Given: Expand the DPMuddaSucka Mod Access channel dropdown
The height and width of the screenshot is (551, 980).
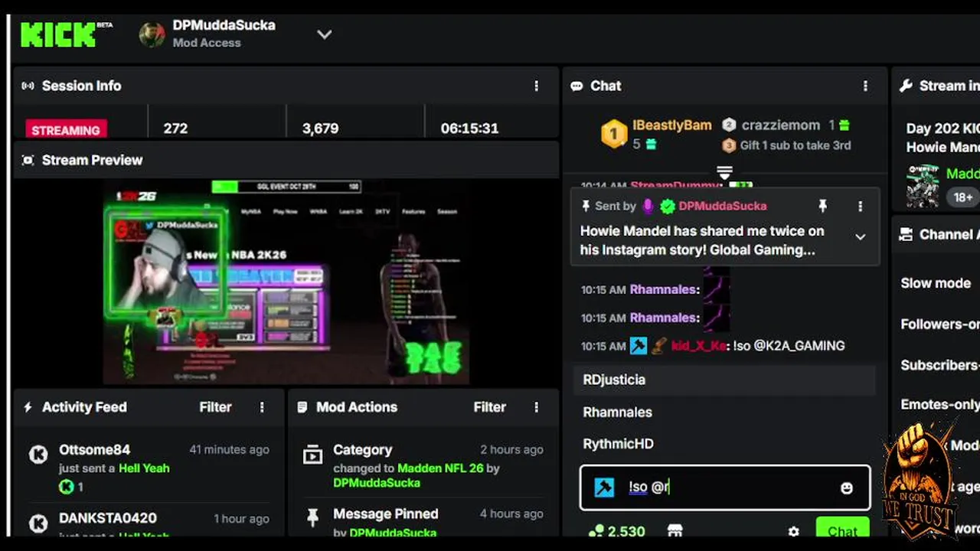Looking at the screenshot, I should [325, 34].
